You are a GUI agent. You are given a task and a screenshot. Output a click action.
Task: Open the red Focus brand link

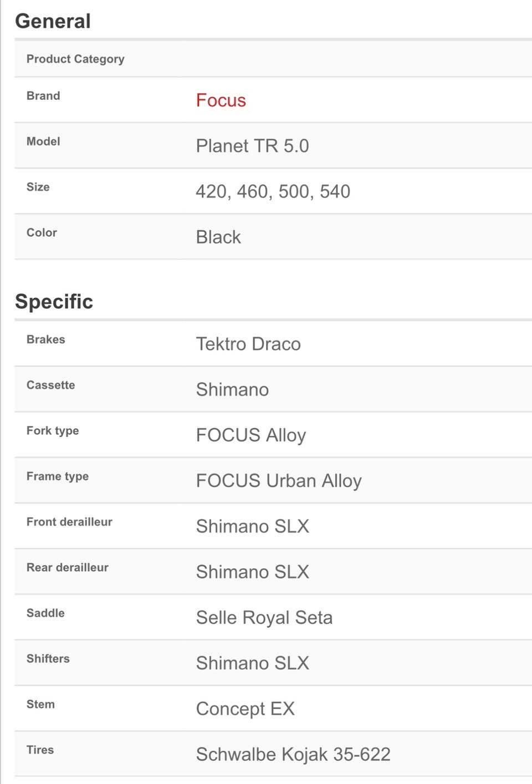pyautogui.click(x=221, y=100)
